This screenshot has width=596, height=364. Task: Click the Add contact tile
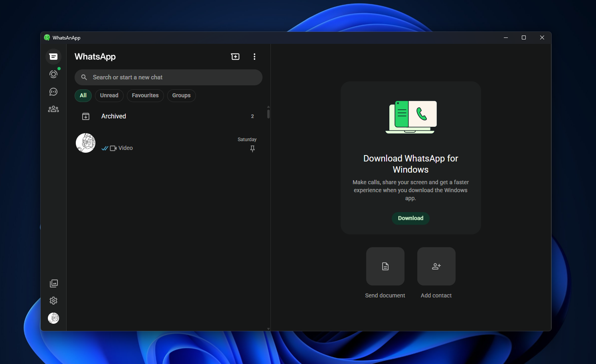click(x=436, y=266)
